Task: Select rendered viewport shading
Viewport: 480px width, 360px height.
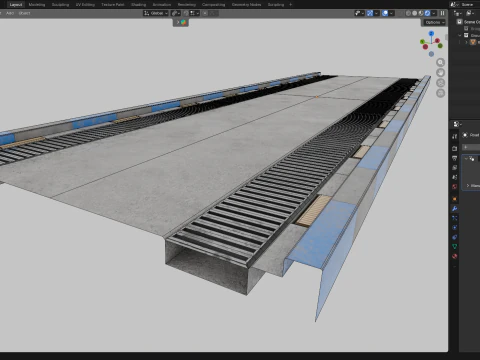Action: (x=427, y=13)
